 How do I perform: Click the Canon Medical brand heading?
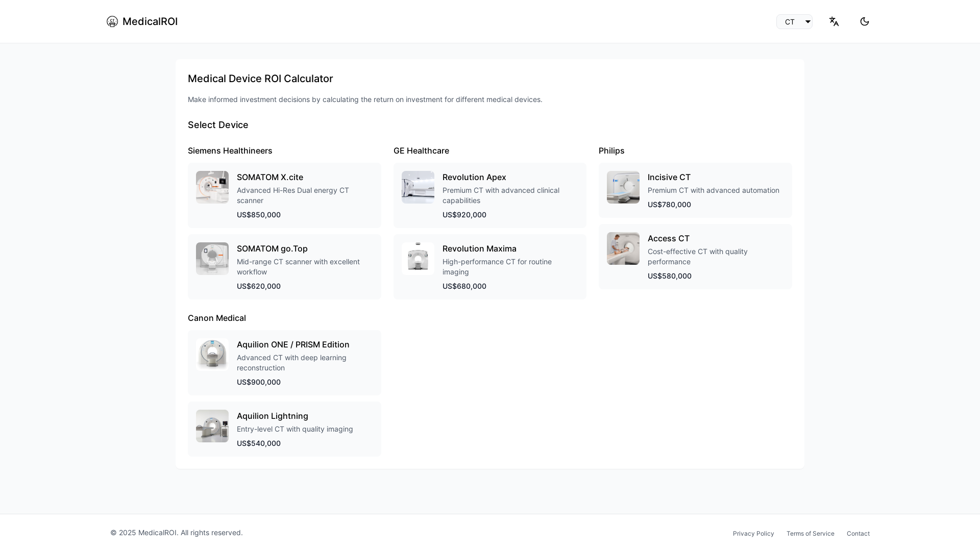click(217, 318)
